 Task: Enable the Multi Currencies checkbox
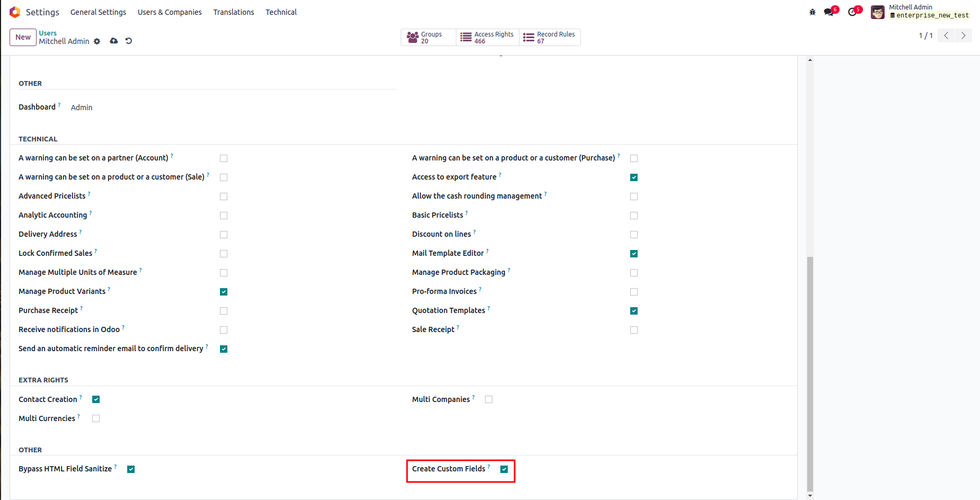click(x=96, y=418)
